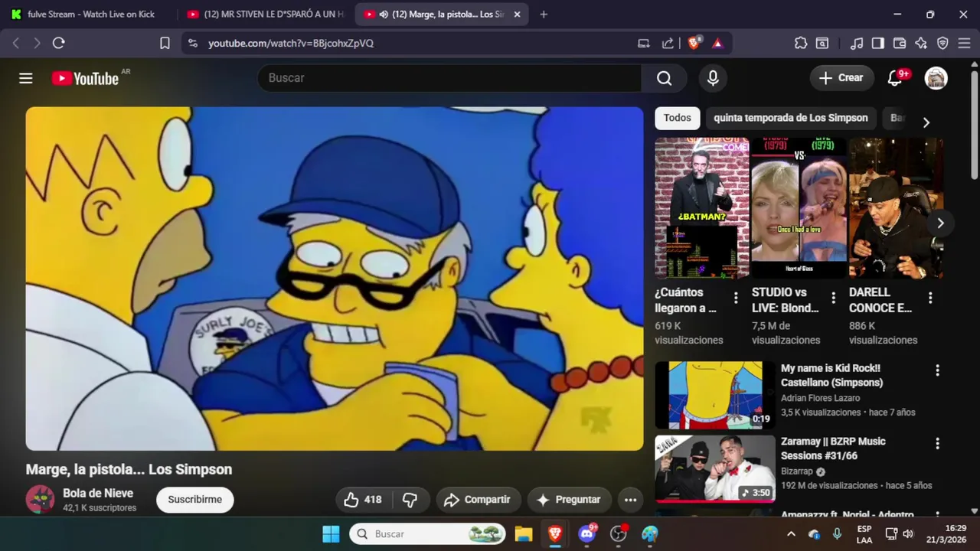
Task: Open Brave VPN shield icon
Action: (x=942, y=44)
